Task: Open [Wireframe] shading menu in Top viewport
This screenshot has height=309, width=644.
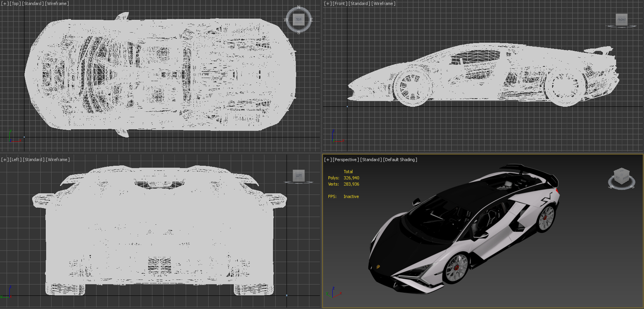Action: [57, 3]
